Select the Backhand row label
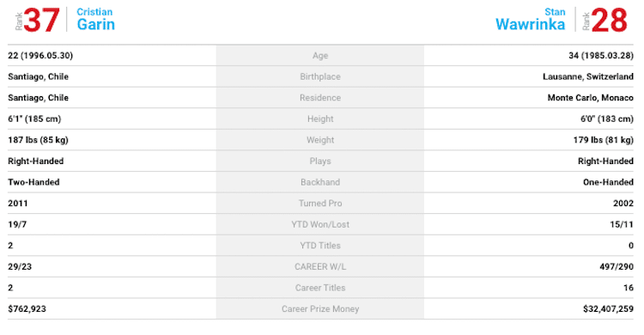644x335 pixels. tap(320, 182)
